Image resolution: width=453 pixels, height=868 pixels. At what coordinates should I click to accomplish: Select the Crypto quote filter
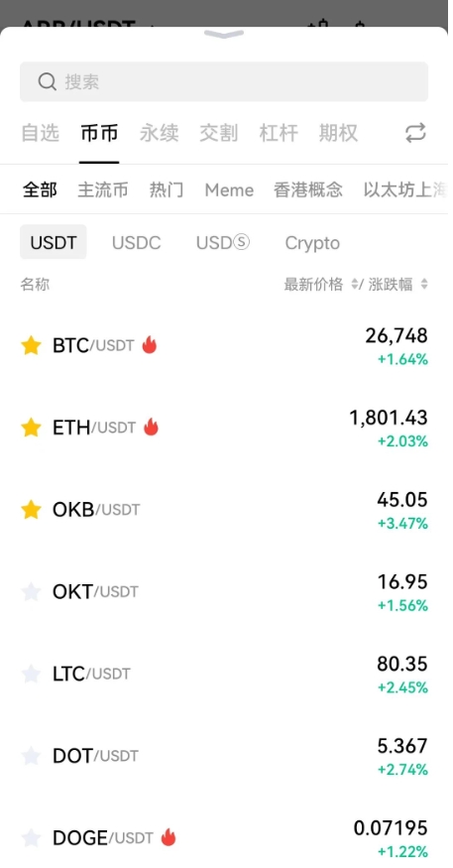point(312,242)
